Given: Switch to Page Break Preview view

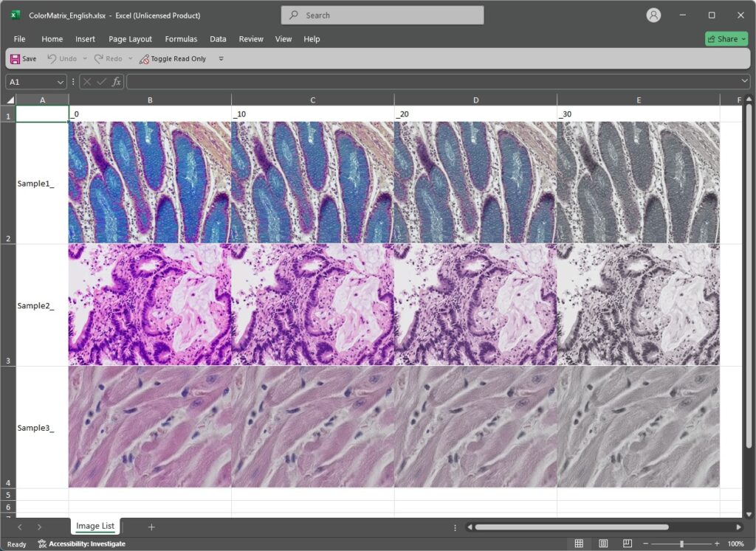Looking at the screenshot, I should click(x=628, y=544).
